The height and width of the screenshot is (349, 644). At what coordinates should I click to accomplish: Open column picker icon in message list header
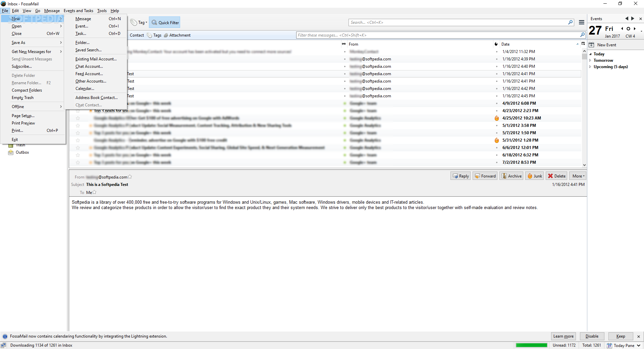tap(583, 44)
